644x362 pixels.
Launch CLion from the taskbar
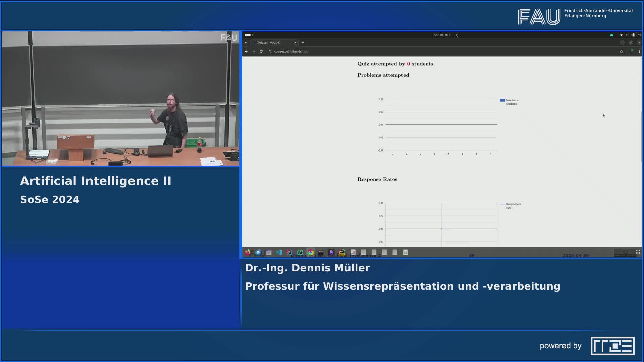coord(300,252)
